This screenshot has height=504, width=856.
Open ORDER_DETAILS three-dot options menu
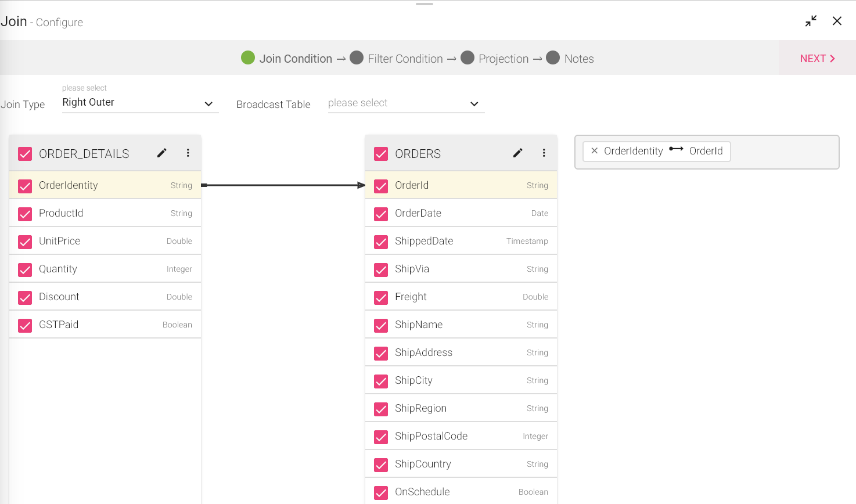coord(188,153)
